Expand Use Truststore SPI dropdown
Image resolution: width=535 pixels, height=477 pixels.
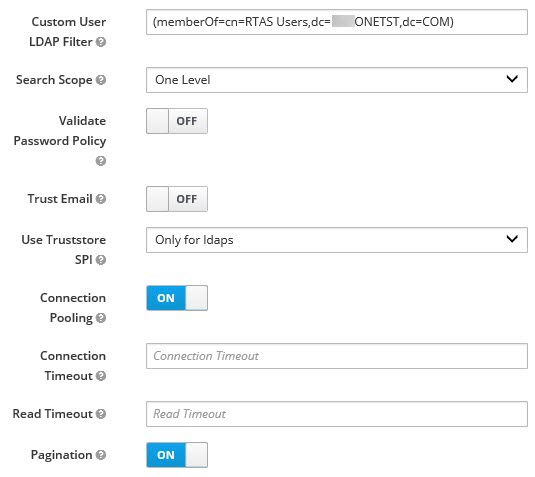(x=337, y=240)
